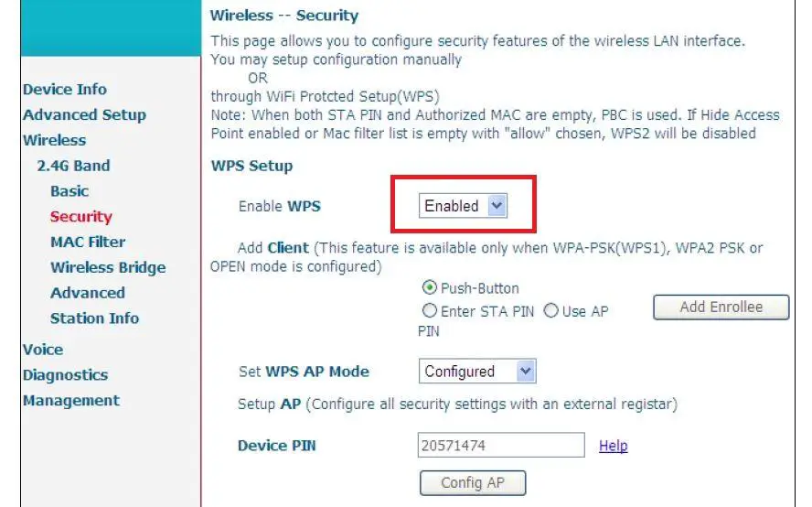The width and height of the screenshot is (812, 507).
Task: Open the Help link beside Device PIN
Action: 613,446
